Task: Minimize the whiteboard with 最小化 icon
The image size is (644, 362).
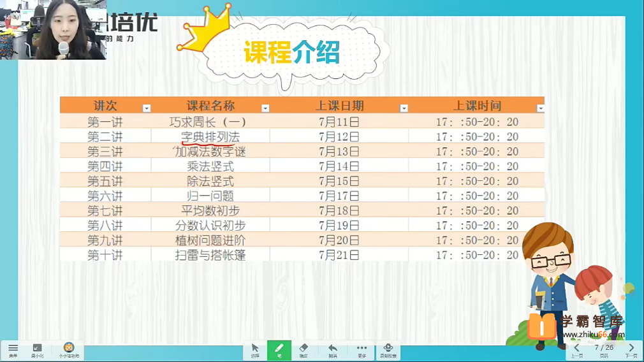Action: [37, 351]
